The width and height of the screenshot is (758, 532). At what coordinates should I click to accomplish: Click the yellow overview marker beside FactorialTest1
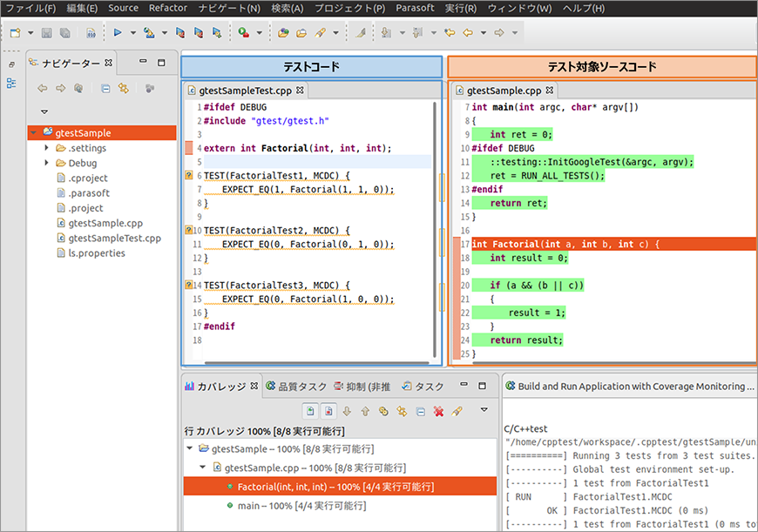(442, 187)
